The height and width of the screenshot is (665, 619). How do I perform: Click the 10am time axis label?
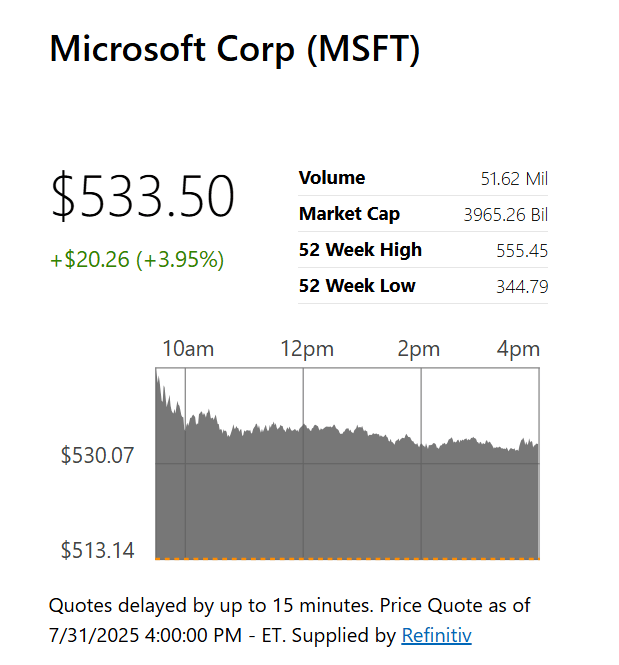pyautogui.click(x=188, y=349)
